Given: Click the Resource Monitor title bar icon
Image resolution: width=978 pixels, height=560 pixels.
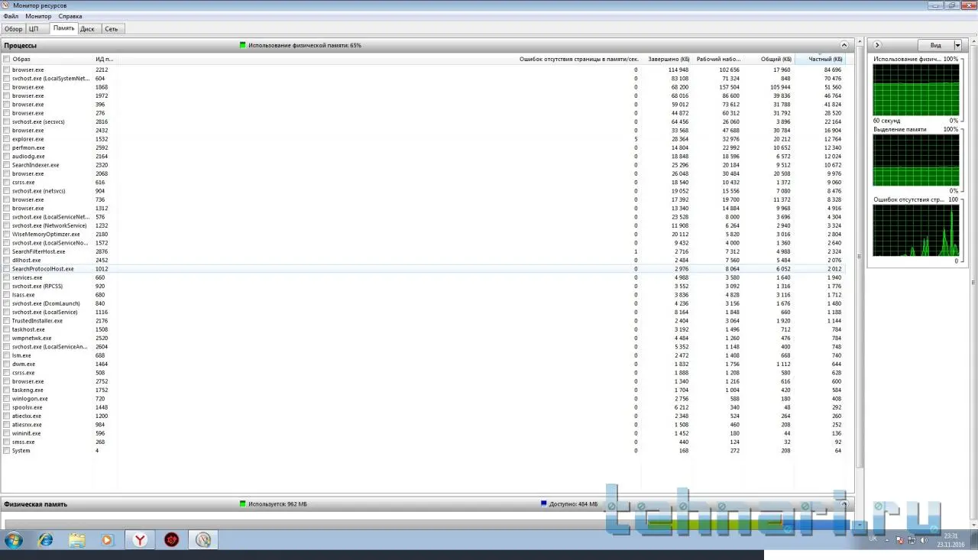Looking at the screenshot, I should point(7,5).
